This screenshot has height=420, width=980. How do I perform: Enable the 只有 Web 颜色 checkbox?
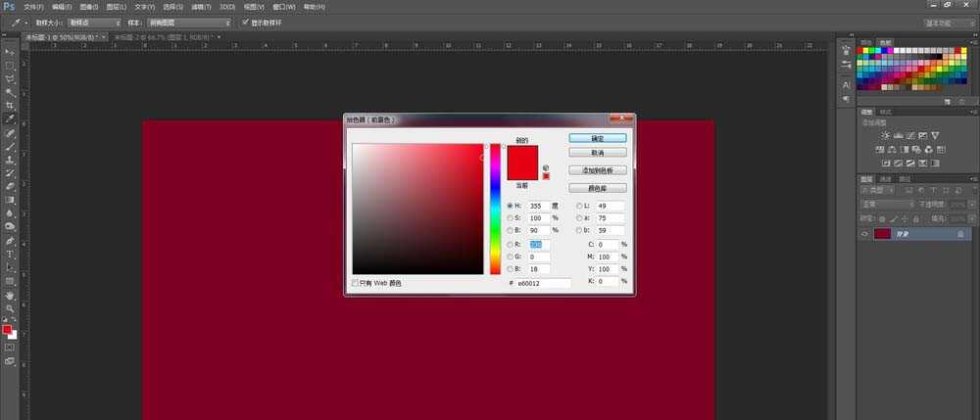tap(356, 283)
